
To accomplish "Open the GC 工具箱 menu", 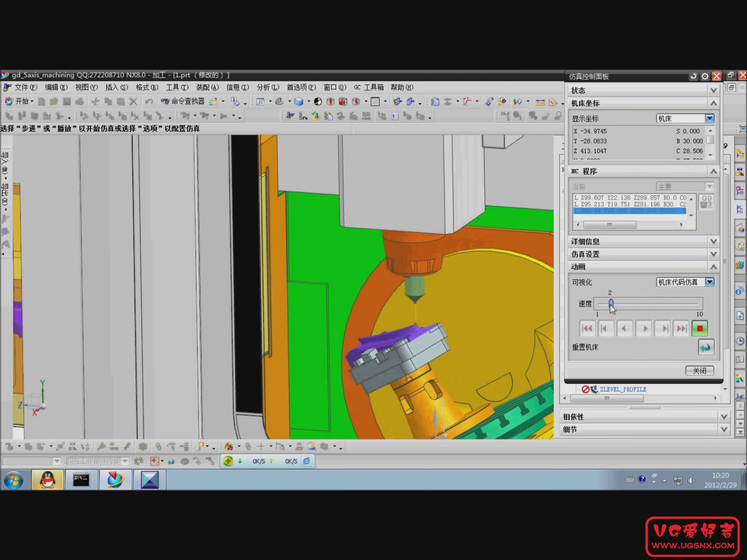I will pos(369,87).
